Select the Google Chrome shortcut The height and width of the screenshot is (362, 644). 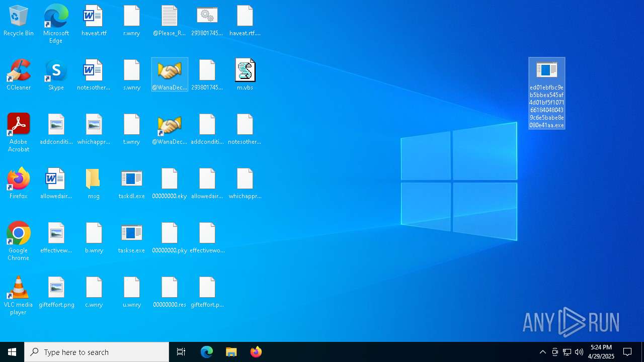(x=19, y=241)
